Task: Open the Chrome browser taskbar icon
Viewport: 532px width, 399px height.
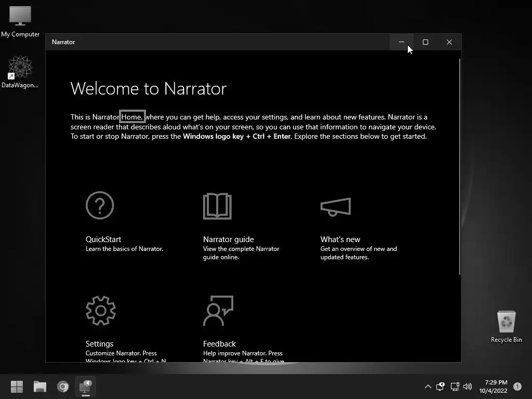Action: (63, 387)
